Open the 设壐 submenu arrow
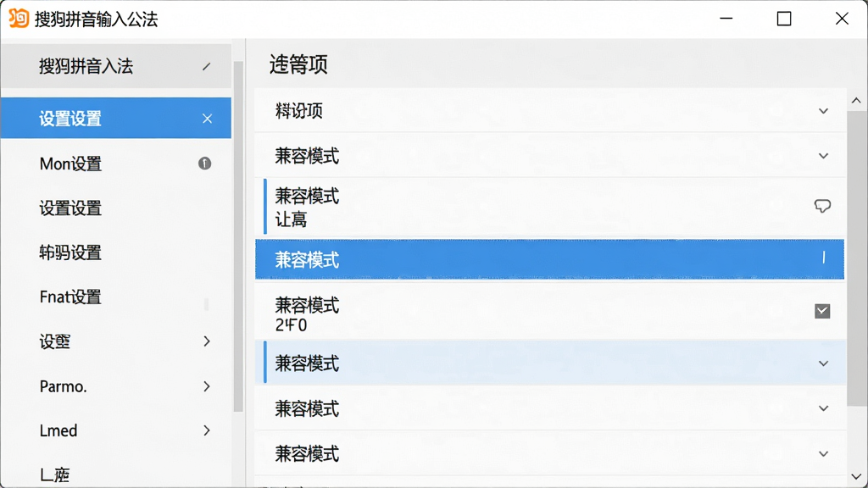Viewport: 868px width, 488px height. pos(207,341)
